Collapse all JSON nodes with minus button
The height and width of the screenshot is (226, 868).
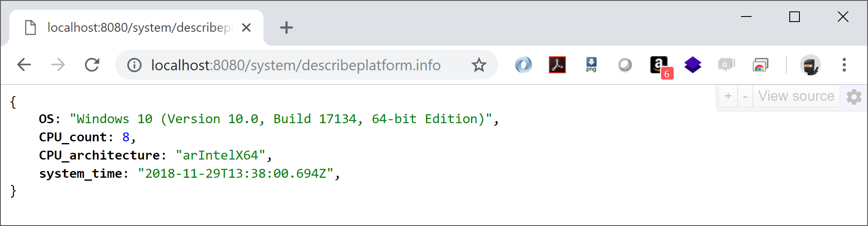coord(745,96)
